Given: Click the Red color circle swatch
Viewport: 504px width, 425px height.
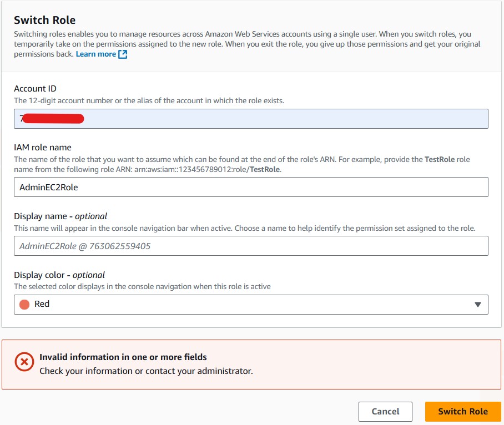Looking at the screenshot, I should click(24, 305).
